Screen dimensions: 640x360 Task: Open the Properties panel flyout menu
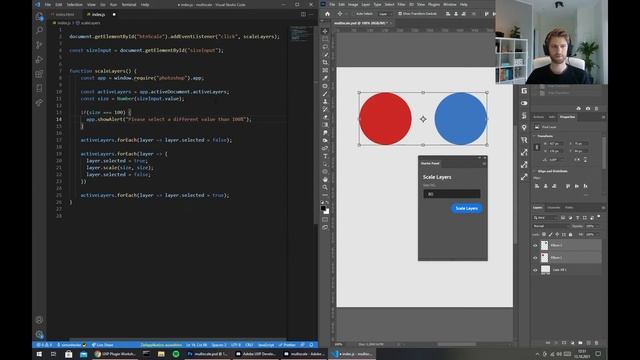click(603, 117)
